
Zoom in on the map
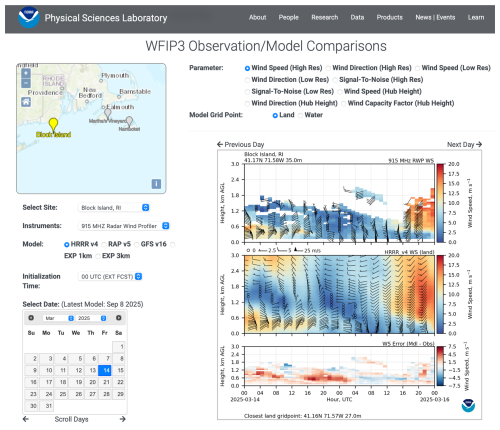point(26,73)
